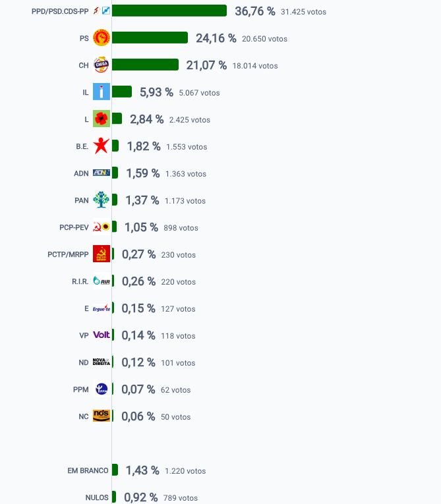Click the PPD/PSD.CDS-PP green result bar
This screenshot has height=504, width=441.
169,11
